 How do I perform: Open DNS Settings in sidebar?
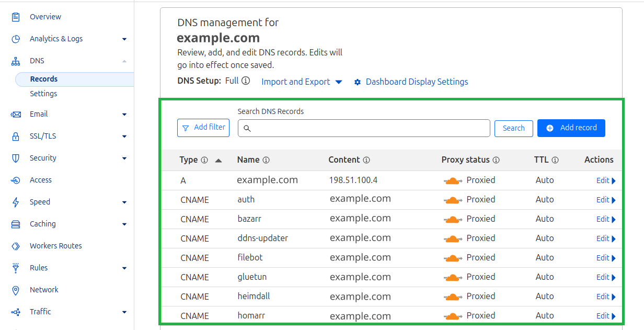click(43, 94)
